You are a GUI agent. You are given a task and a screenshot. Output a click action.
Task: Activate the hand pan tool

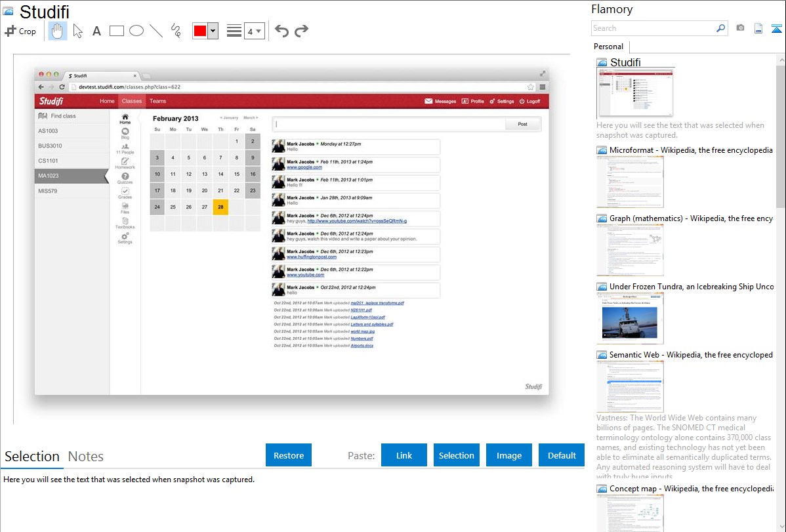58,31
